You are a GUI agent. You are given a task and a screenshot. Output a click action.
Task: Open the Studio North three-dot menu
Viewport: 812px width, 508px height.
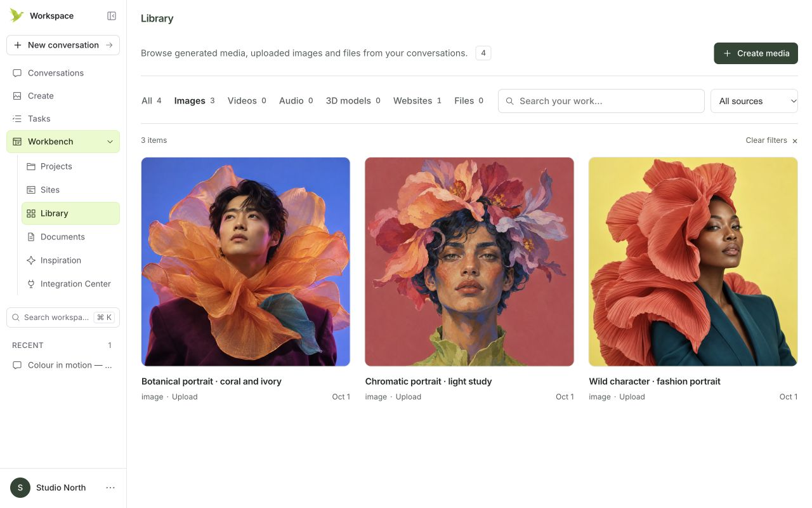(110, 488)
